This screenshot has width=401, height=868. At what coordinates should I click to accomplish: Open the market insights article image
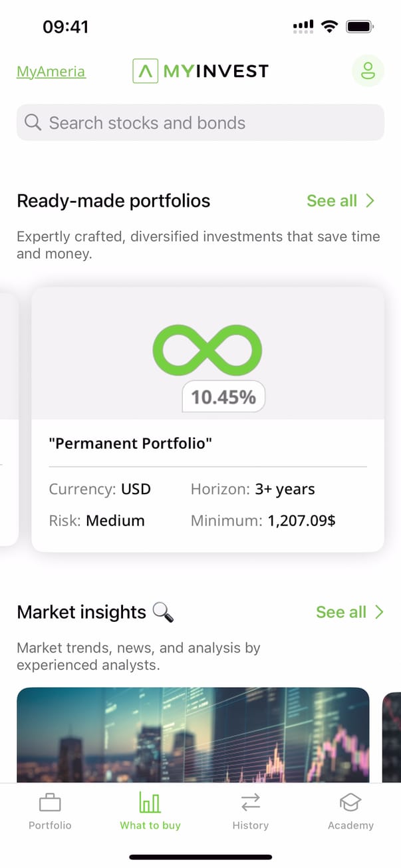click(193, 734)
